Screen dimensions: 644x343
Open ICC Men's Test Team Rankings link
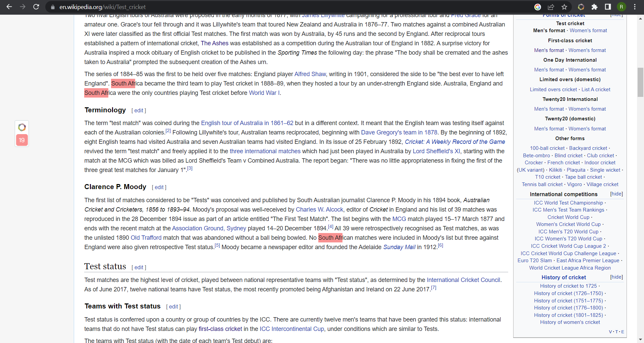click(568, 210)
